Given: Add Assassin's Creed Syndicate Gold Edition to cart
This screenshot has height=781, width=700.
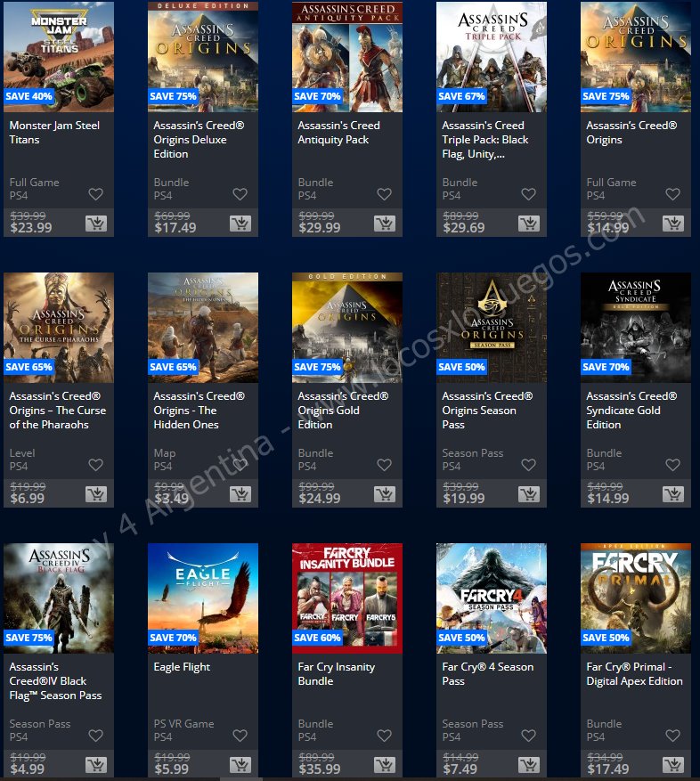Looking at the screenshot, I should [673, 494].
